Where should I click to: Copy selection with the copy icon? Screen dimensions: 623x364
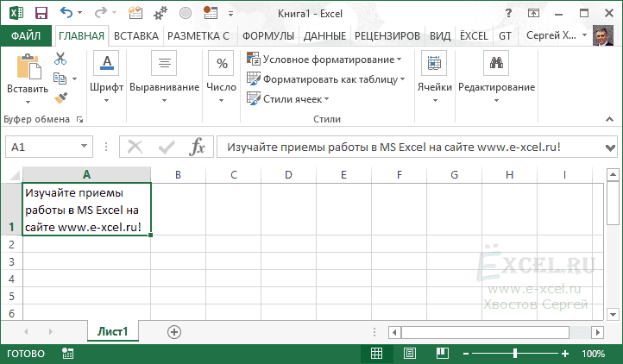60,78
